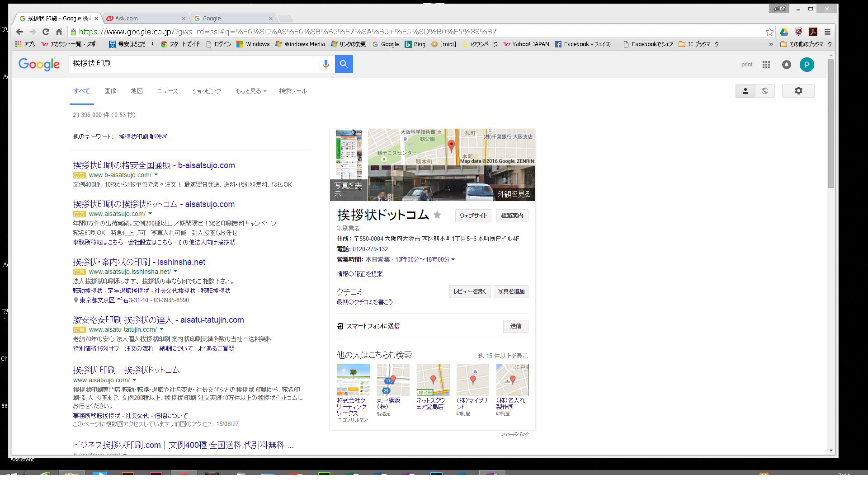Screen dimensions: 868x488
Task: Click the 経路案内 directions button
Action: [x=512, y=216]
